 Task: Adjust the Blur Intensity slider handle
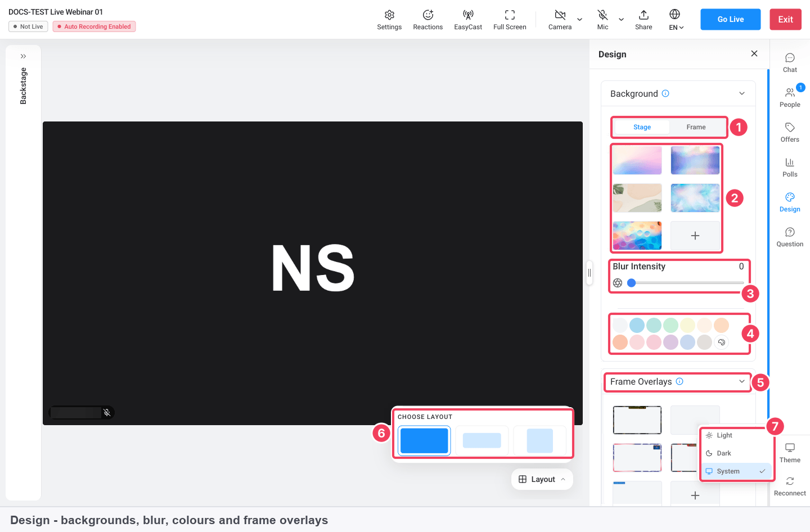[632, 283]
